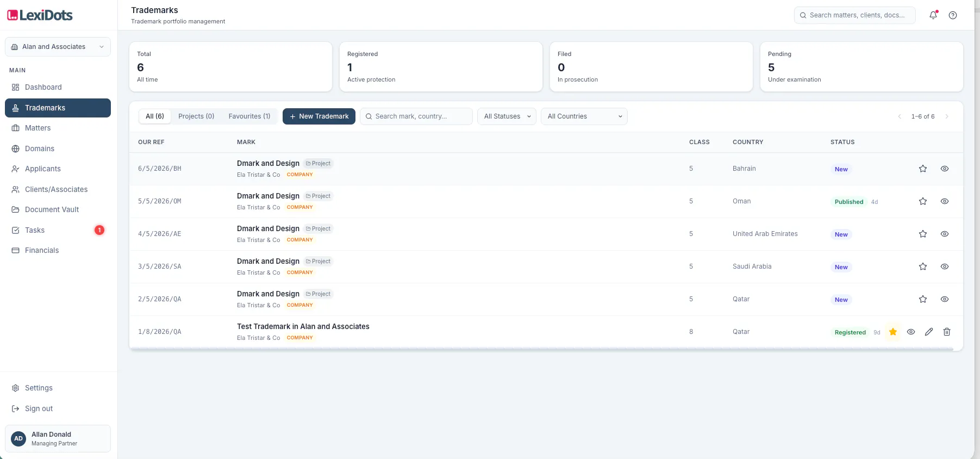Click Project tag on 2/5/2026/QA row
This screenshot has height=459, width=980.
tap(318, 294)
